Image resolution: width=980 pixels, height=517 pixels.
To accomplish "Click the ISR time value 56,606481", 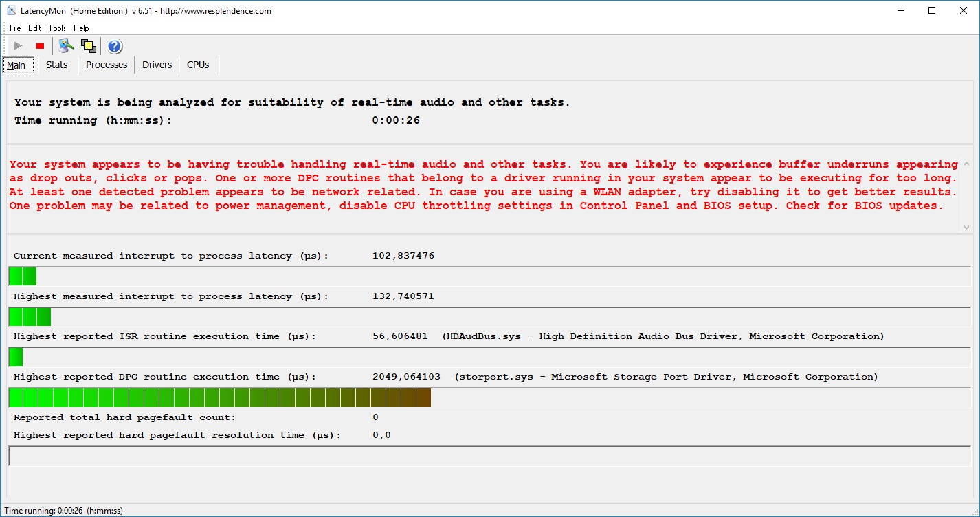I will point(400,336).
